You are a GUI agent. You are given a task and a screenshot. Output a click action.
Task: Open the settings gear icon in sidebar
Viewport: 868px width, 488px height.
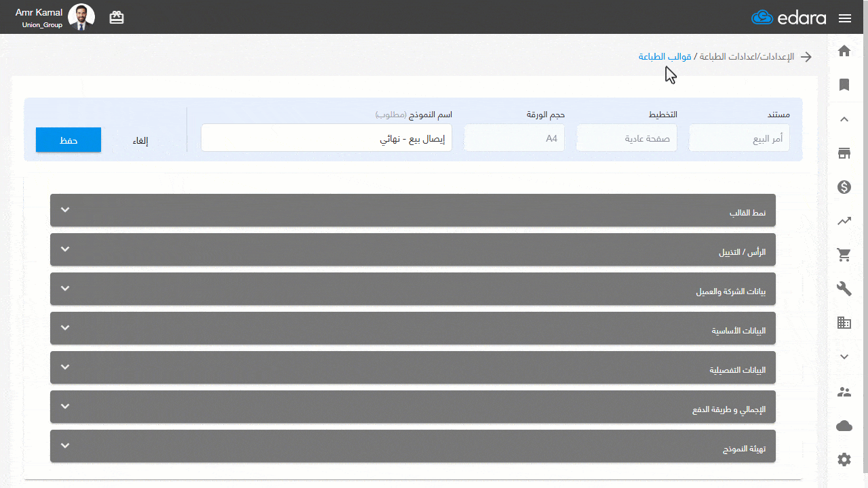tap(844, 460)
